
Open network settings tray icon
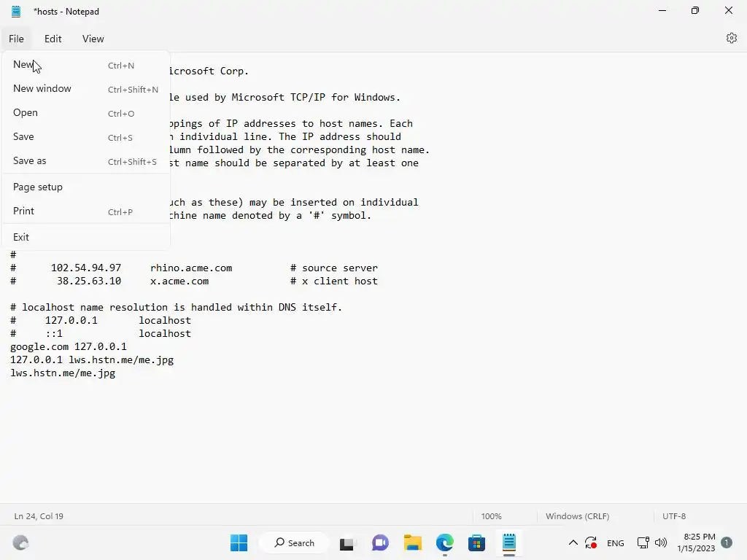[x=643, y=542]
